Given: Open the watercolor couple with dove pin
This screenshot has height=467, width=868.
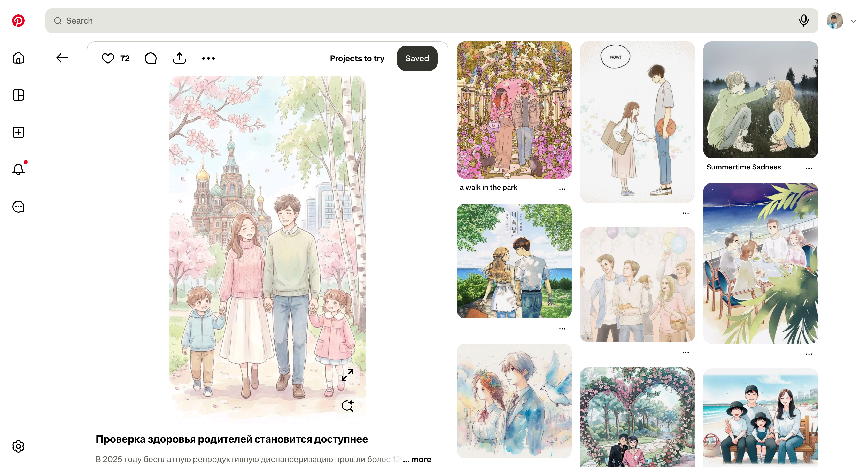Looking at the screenshot, I should pyautogui.click(x=514, y=401).
